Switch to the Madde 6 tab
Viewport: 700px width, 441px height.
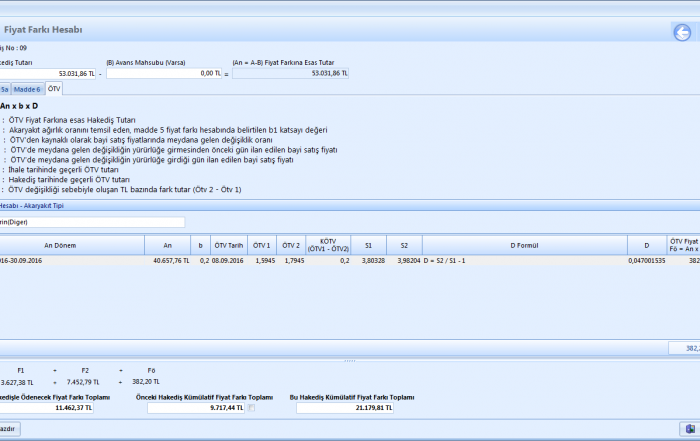tap(27, 89)
